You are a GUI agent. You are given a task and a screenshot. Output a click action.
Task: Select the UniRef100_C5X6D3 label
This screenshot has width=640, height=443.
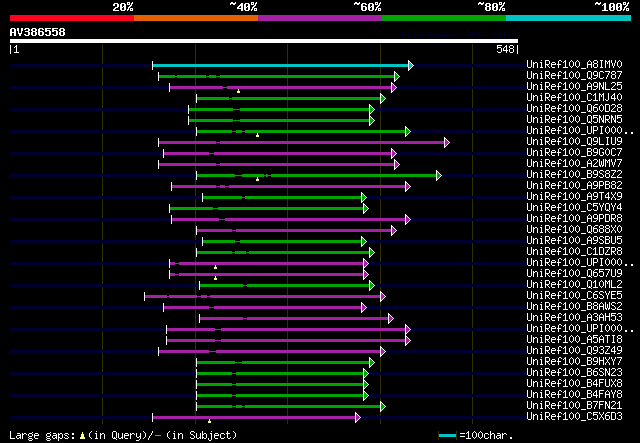pyautogui.click(x=574, y=417)
